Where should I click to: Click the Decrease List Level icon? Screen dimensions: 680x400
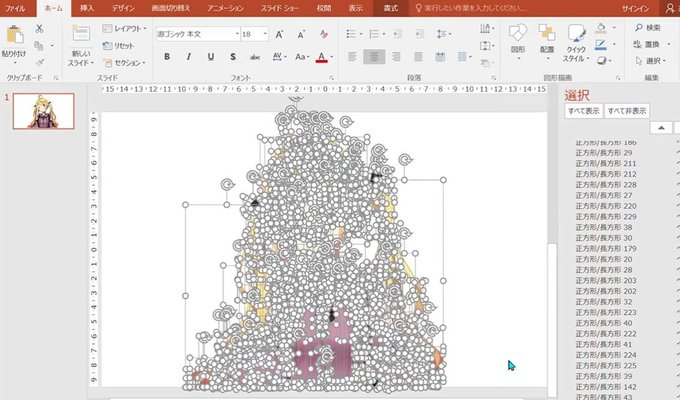(x=397, y=34)
